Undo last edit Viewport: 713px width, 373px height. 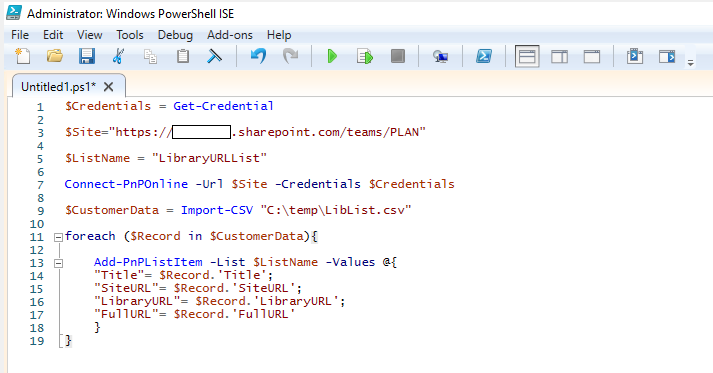pyautogui.click(x=258, y=56)
